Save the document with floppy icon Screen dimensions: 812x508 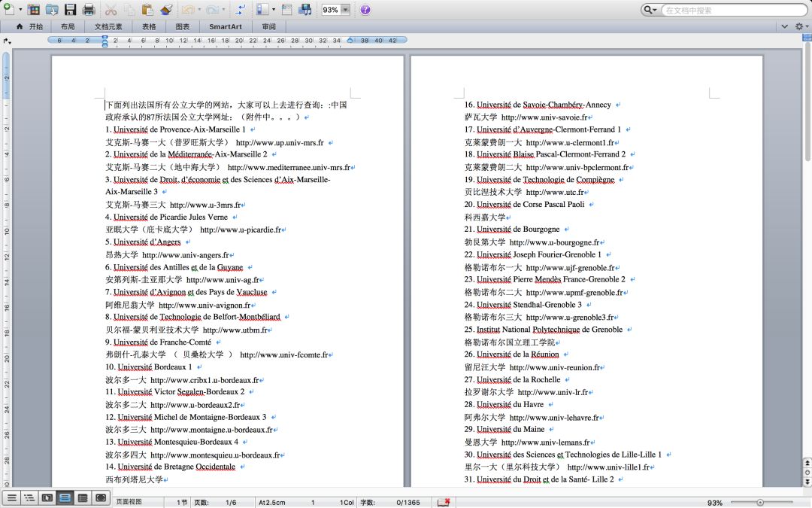click(71, 9)
